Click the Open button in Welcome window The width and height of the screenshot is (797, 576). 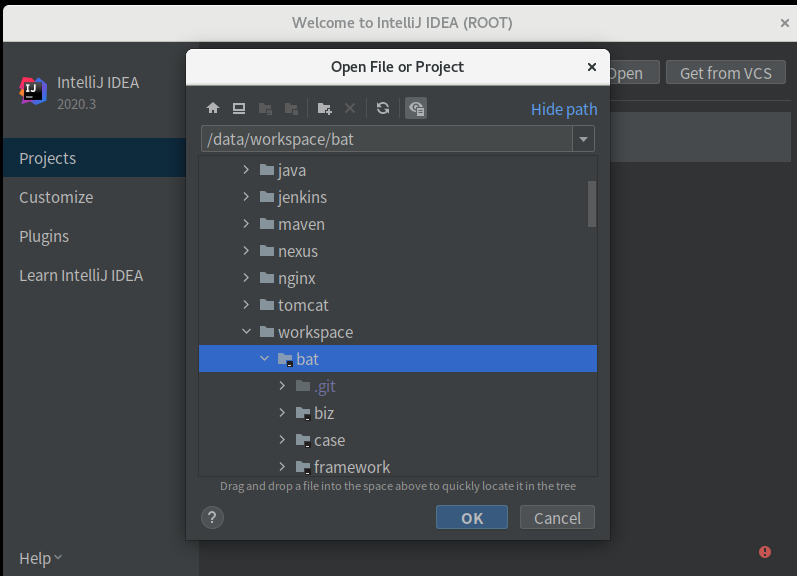[x=634, y=73]
